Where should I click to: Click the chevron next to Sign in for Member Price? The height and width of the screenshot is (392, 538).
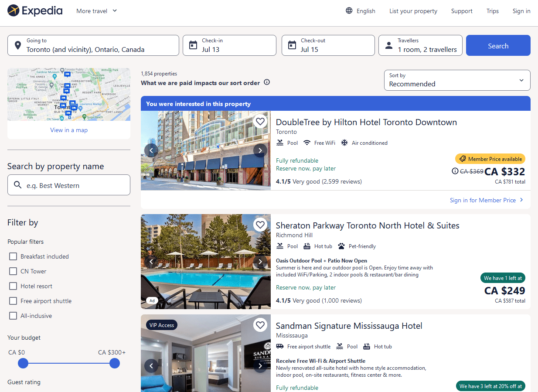(522, 200)
